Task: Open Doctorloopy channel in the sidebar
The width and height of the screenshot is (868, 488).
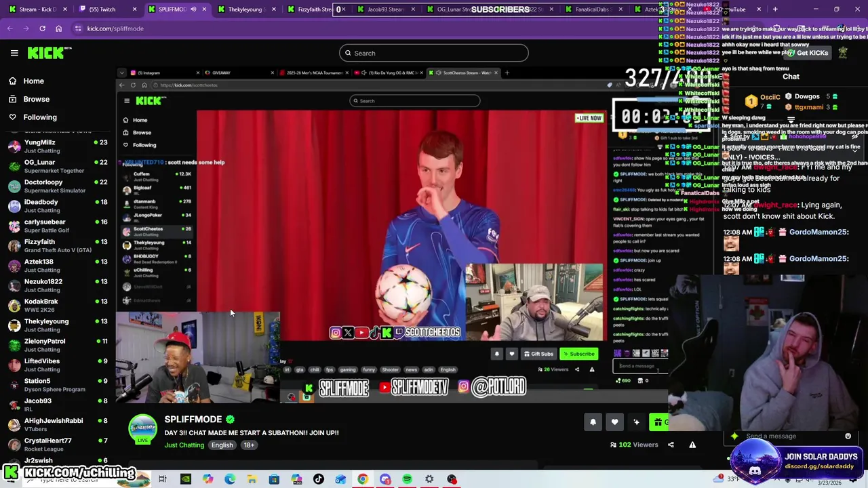Action: [57, 186]
